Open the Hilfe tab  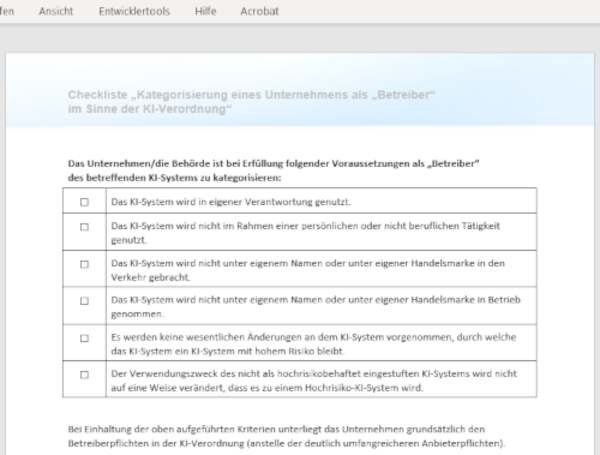tap(205, 11)
